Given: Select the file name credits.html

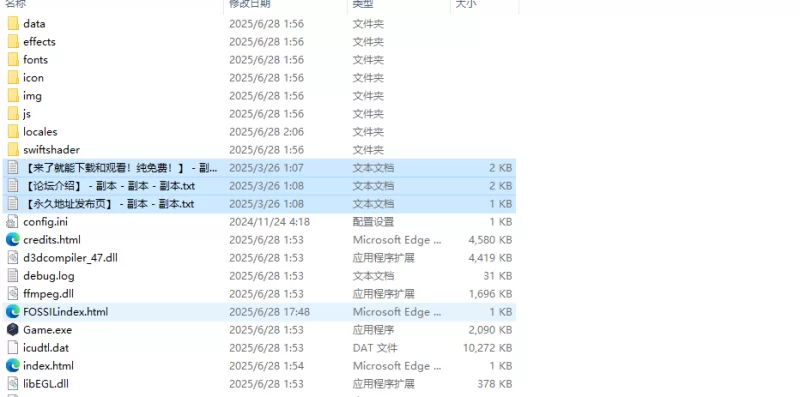Looking at the screenshot, I should tap(52, 240).
